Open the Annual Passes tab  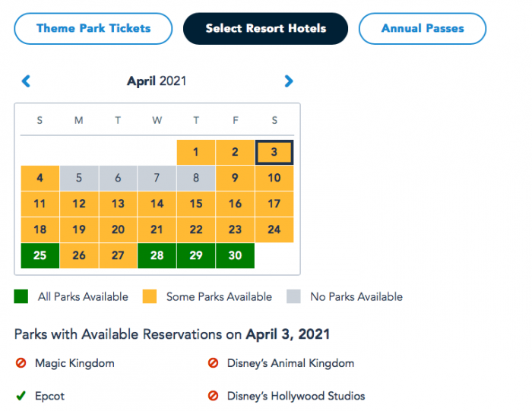[423, 29]
